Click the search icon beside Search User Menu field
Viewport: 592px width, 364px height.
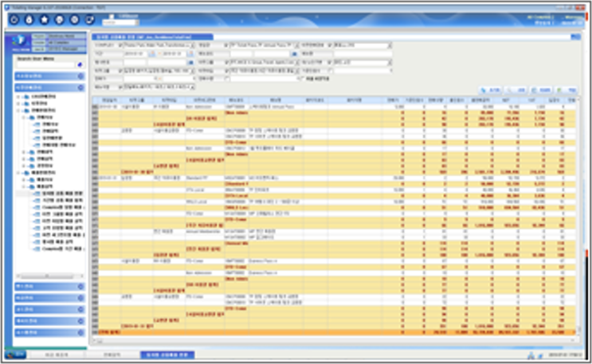click(79, 65)
